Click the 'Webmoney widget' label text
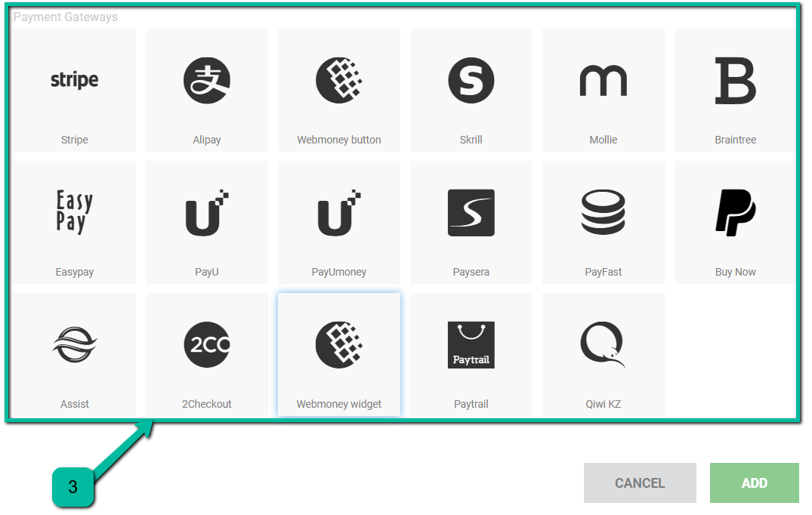 pos(339,404)
